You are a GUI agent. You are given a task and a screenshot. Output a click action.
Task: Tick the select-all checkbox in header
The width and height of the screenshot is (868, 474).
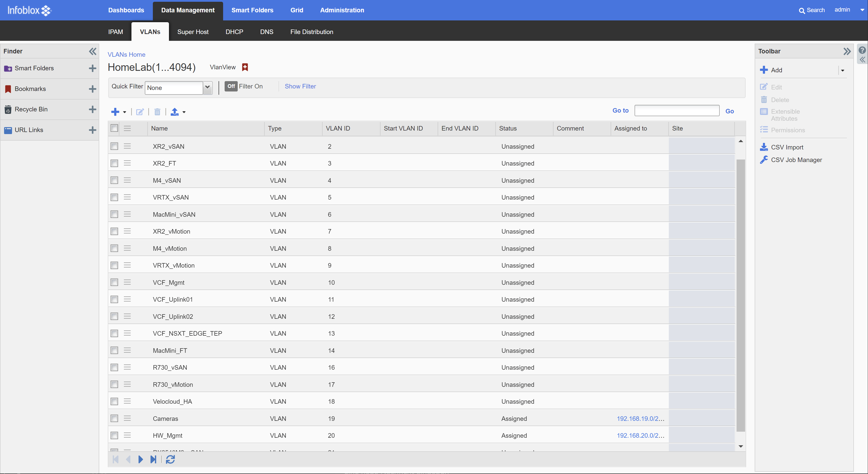pyautogui.click(x=114, y=128)
